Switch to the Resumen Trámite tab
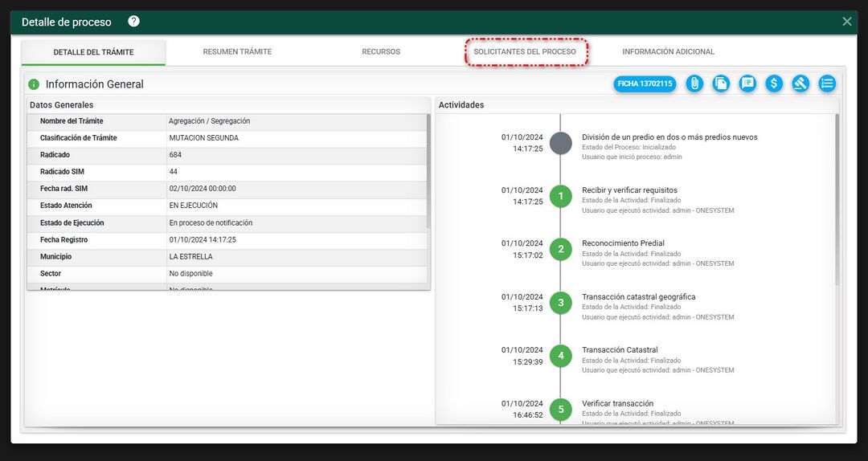 tap(237, 52)
